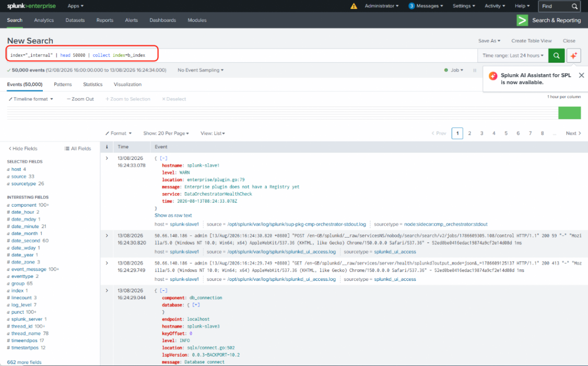Click the Splunk AI Assistant badge icon
This screenshot has width=588, height=366.
[x=493, y=76]
